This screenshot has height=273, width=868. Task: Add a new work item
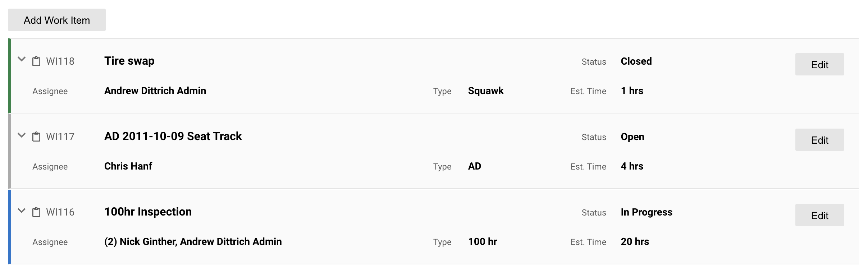(57, 20)
